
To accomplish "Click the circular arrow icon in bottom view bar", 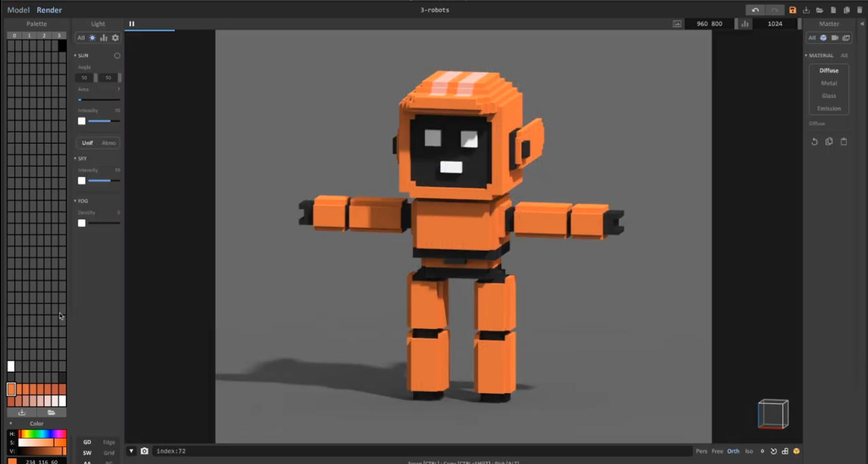I will click(774, 451).
